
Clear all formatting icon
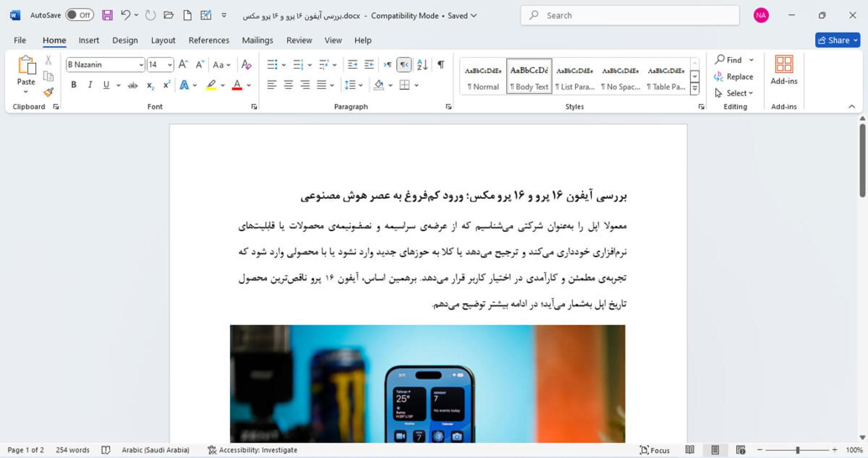(x=246, y=64)
